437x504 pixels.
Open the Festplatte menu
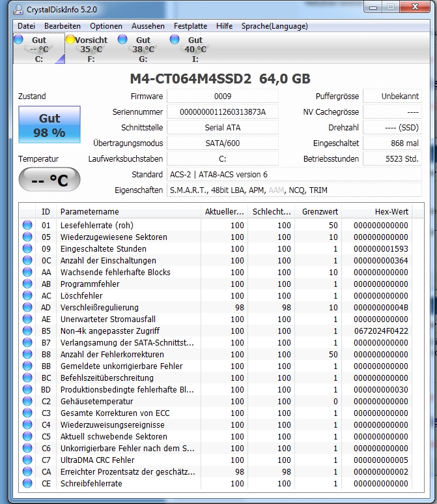(x=190, y=26)
